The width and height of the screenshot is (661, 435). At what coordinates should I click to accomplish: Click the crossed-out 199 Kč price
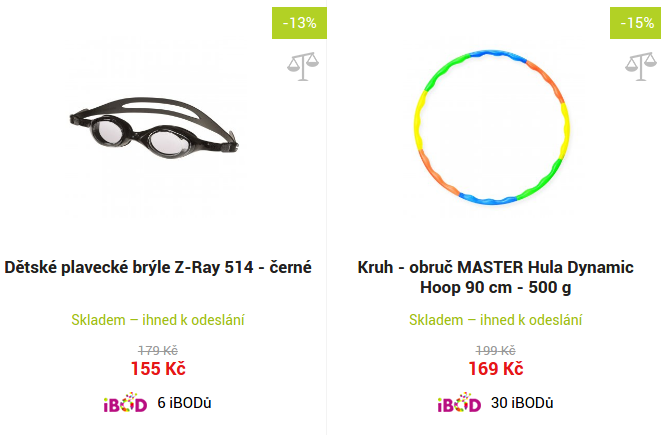pyautogui.click(x=496, y=350)
